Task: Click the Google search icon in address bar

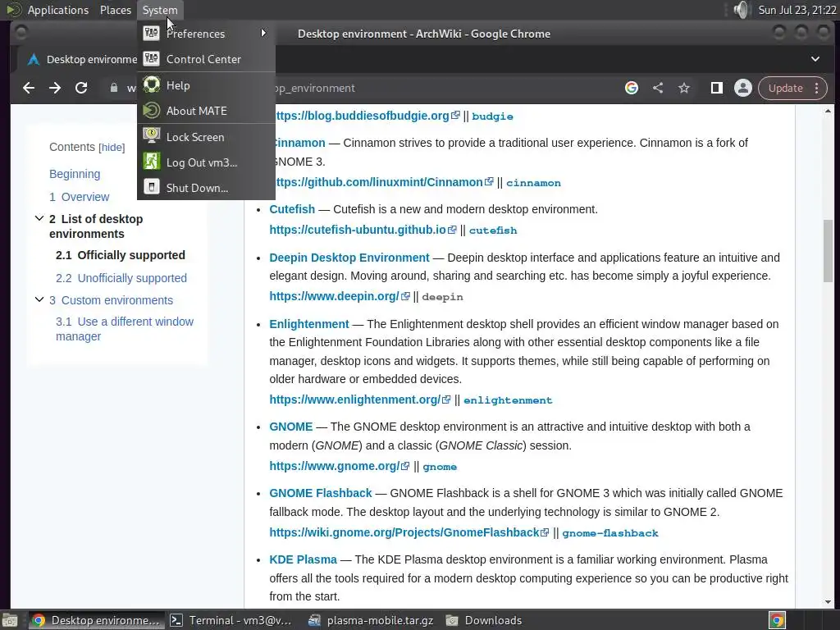Action: click(632, 88)
